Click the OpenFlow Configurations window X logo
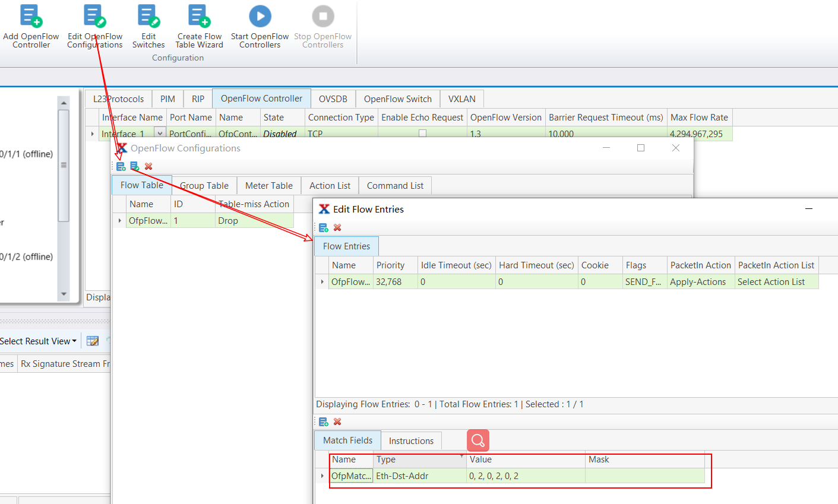The width and height of the screenshot is (838, 504). [122, 148]
